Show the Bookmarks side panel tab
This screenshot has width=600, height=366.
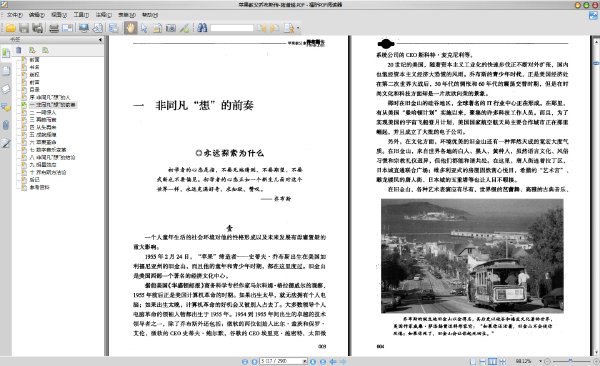coord(6,53)
